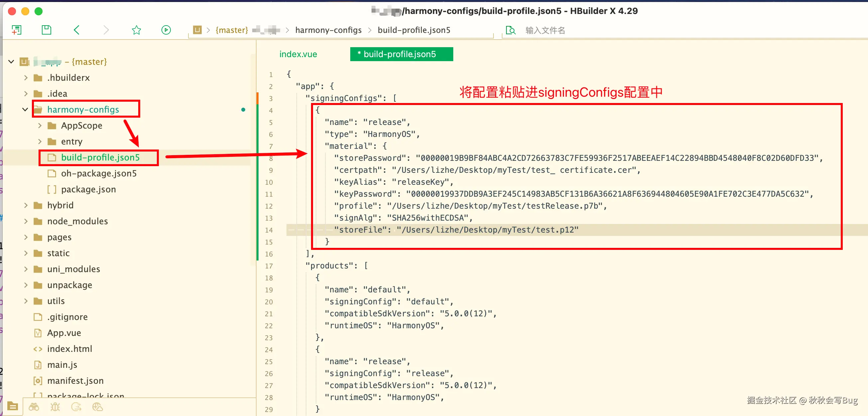
Task: Click the star bookmark icon
Action: pyautogui.click(x=136, y=30)
